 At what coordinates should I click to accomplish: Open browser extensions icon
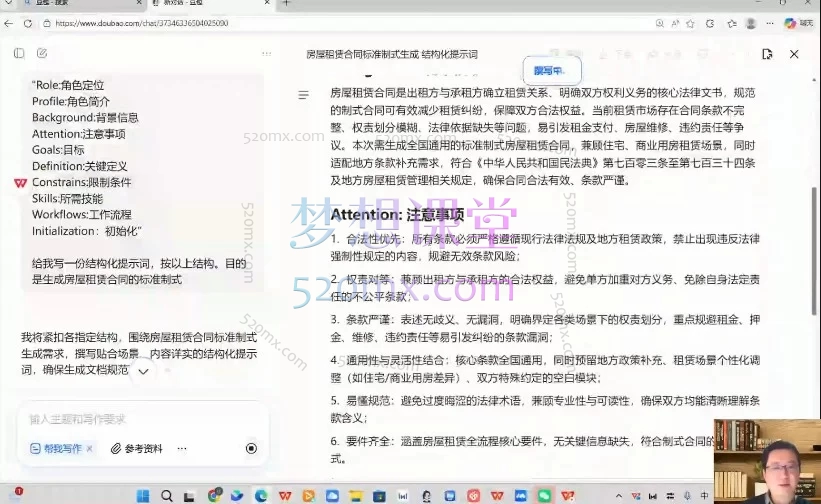710,24
